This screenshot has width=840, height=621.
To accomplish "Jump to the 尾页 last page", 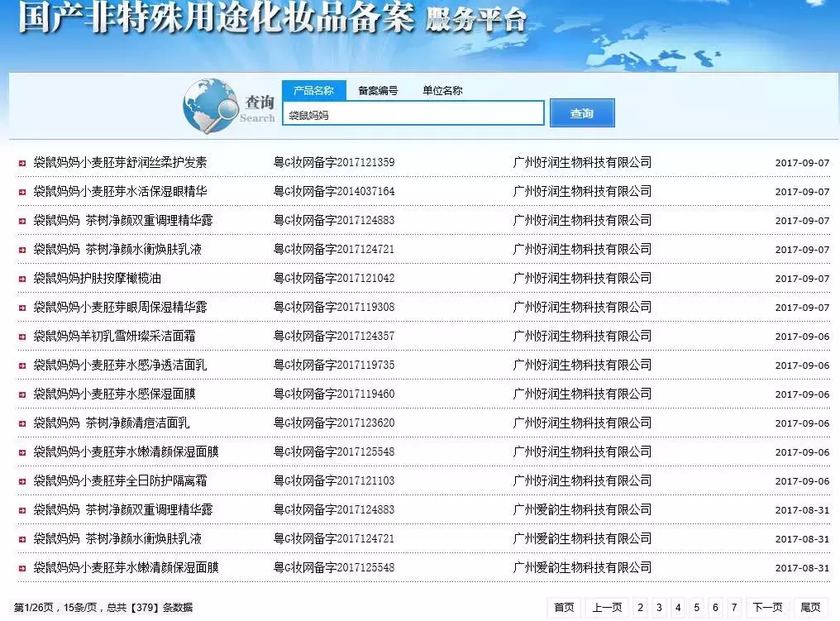I will [x=811, y=608].
